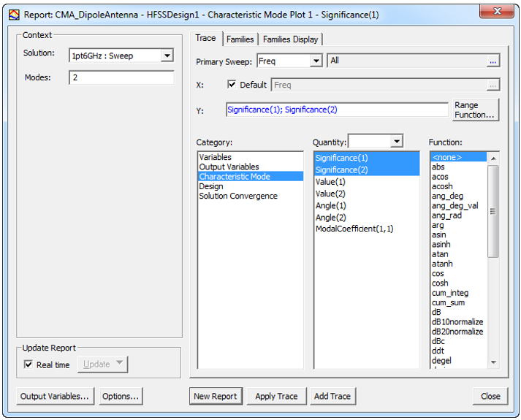
Task: Click the Apply Trace button
Action: pos(276,397)
